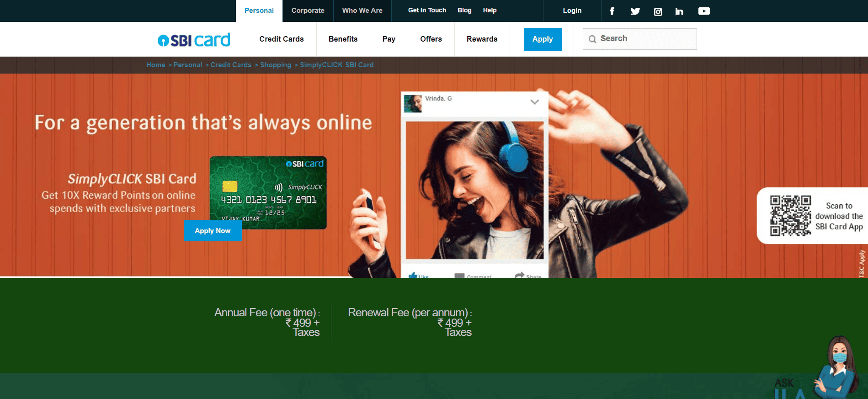Image resolution: width=868 pixels, height=399 pixels.
Task: Open the Benefits menu
Action: point(343,39)
